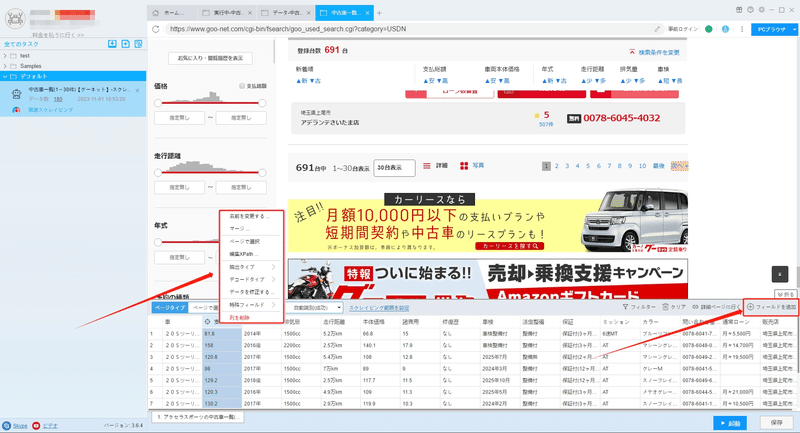Open スクレイピング範囲を設定 link
This screenshot has height=433, width=800.
pos(379,308)
